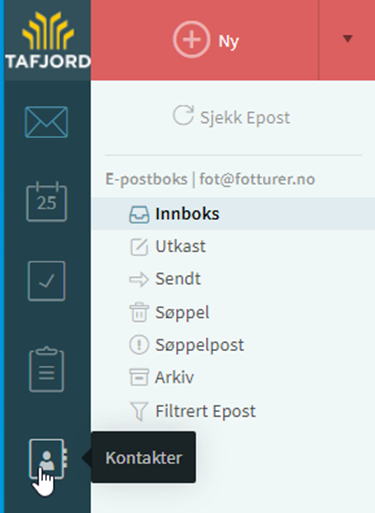This screenshot has height=513, width=375.
Task: Open the Søppelpost spam folder
Action: (x=233, y=345)
